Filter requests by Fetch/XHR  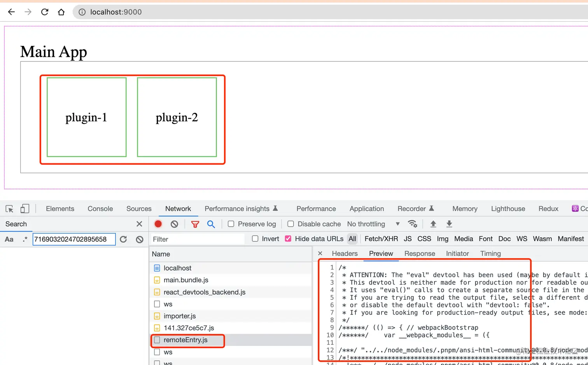(x=381, y=239)
